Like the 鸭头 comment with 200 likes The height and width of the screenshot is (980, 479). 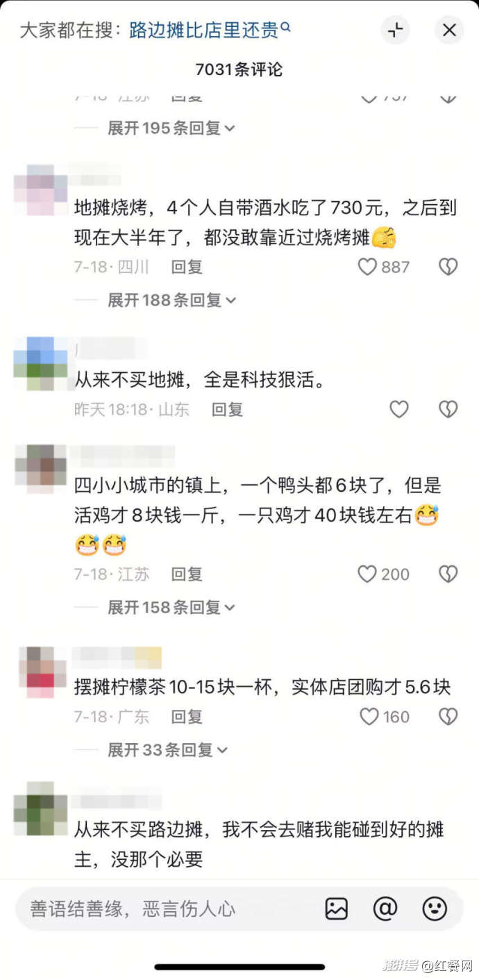click(367, 574)
